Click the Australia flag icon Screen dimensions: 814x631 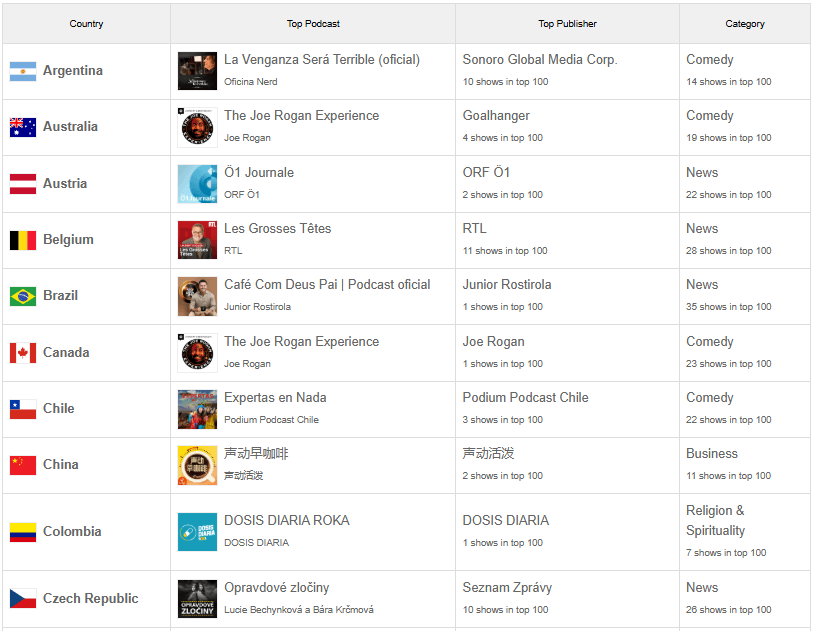coord(23,127)
